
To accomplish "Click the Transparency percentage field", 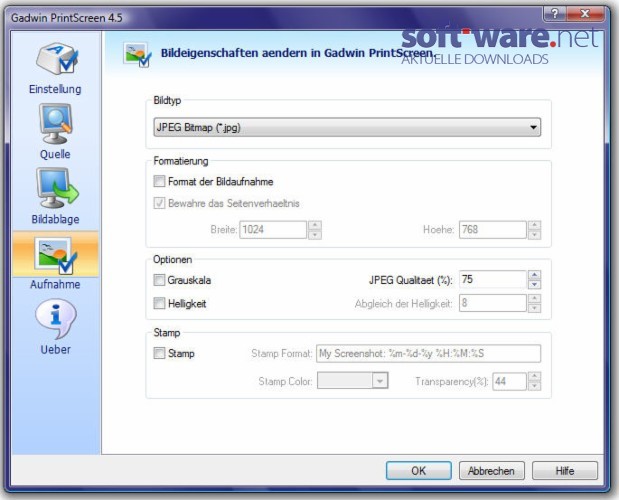I will point(509,381).
